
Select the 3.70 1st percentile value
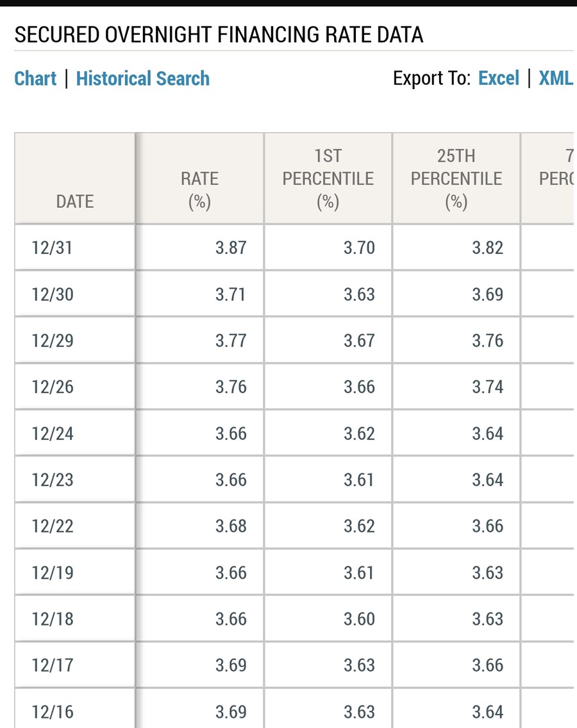(359, 248)
